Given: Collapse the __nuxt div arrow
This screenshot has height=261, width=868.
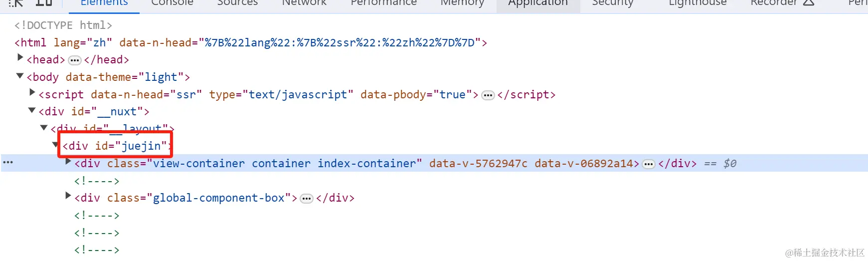Looking at the screenshot, I should (32, 110).
